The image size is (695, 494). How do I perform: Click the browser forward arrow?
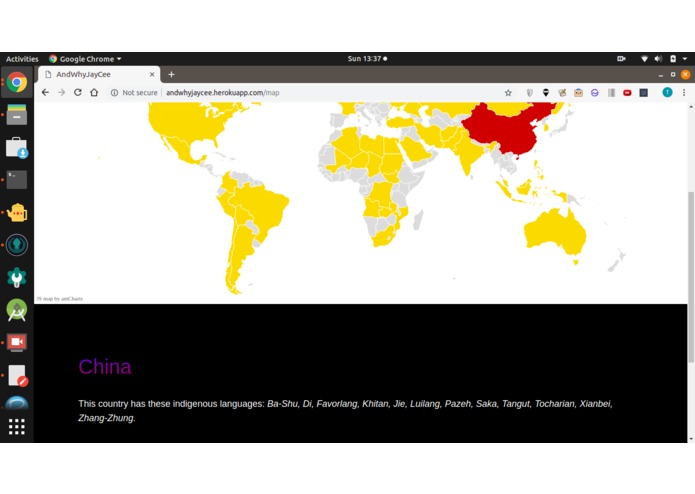pos(62,93)
